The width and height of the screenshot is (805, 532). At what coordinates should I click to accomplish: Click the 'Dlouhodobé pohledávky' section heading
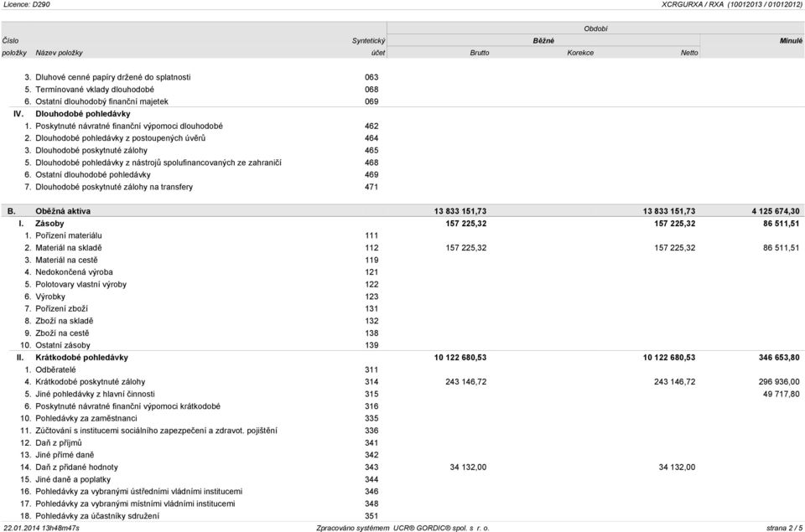[83, 114]
